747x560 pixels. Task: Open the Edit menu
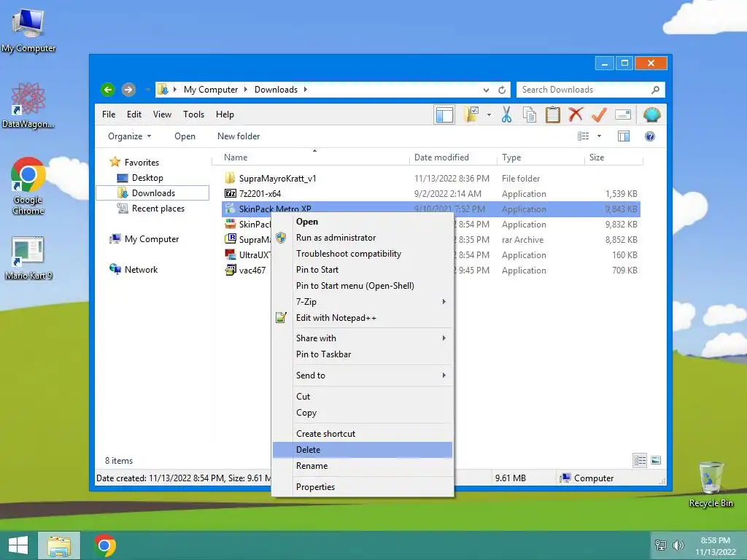click(x=134, y=114)
